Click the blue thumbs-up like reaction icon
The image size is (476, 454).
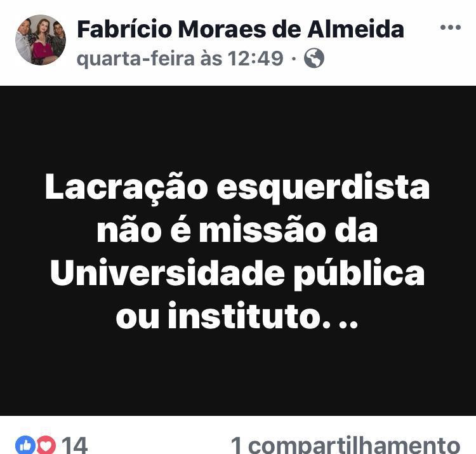(25, 445)
